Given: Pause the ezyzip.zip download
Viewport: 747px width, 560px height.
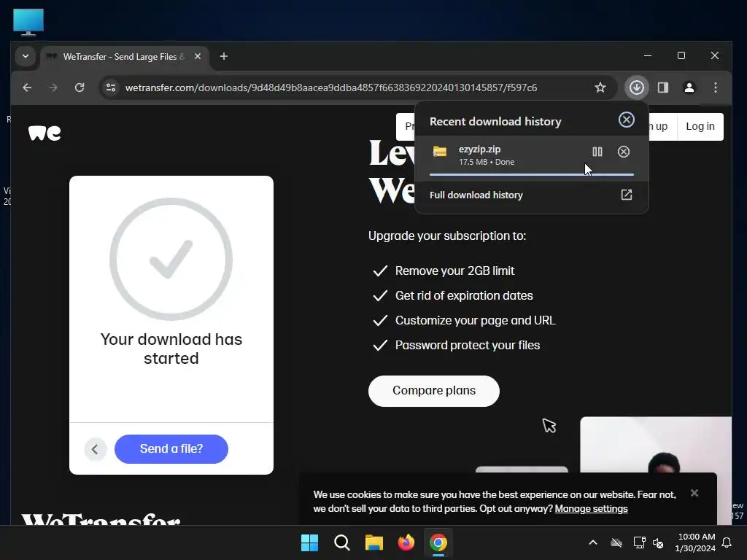Looking at the screenshot, I should coord(597,152).
